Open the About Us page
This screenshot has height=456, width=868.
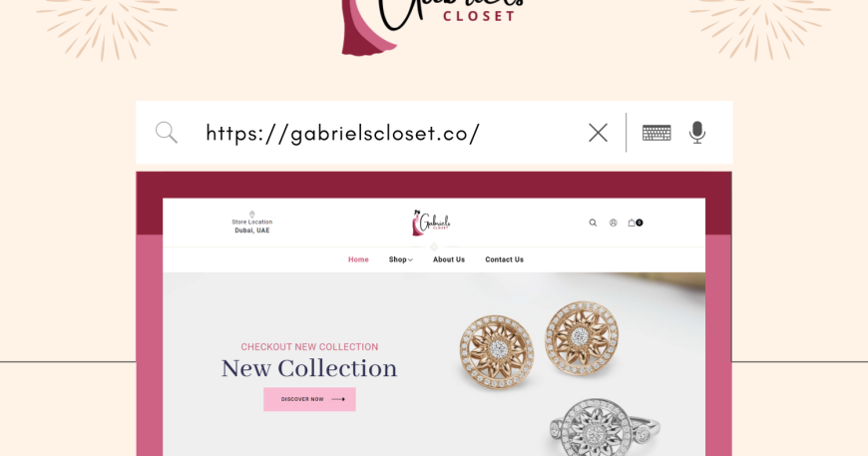point(449,259)
